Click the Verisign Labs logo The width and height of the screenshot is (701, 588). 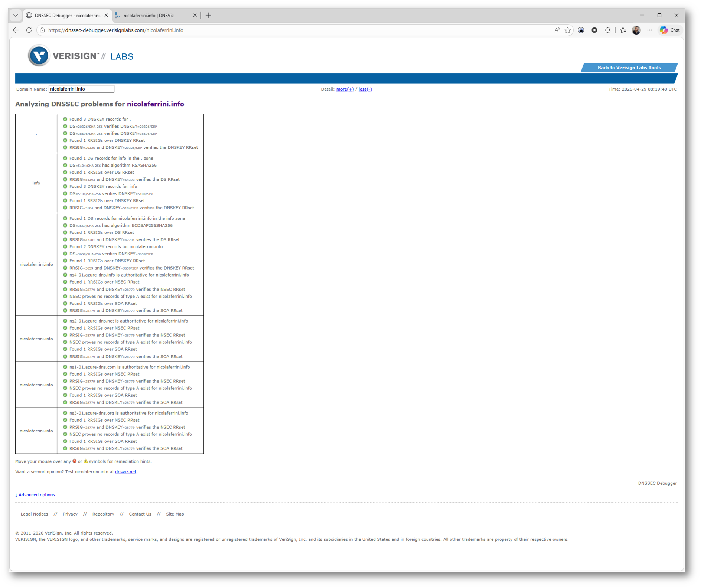[81, 56]
